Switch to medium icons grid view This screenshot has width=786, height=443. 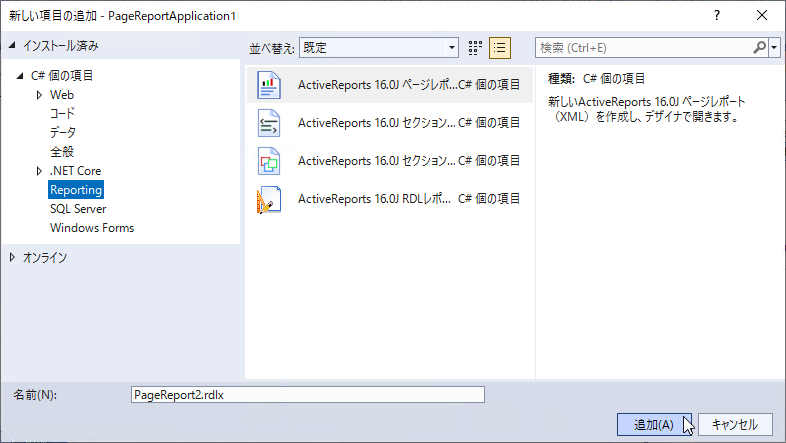475,48
